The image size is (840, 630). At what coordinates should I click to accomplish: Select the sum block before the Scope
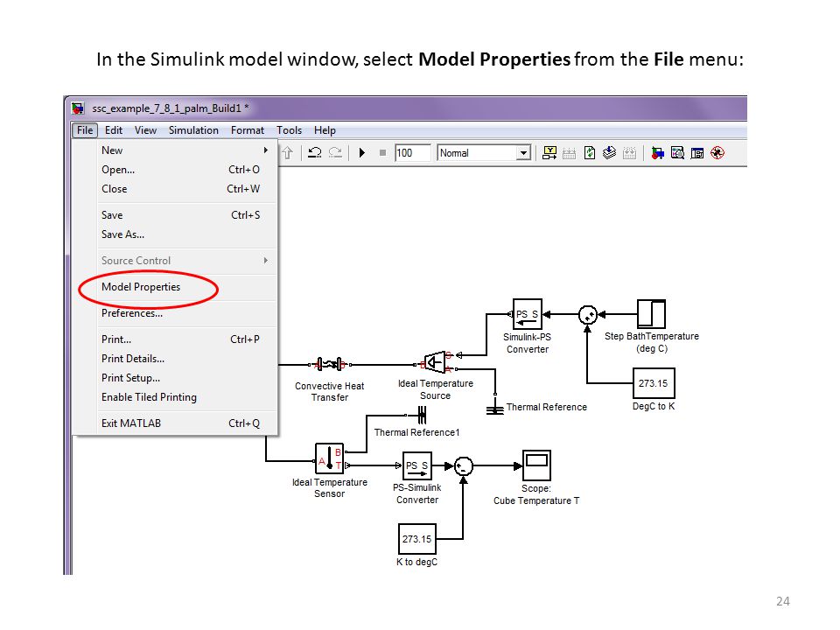pyautogui.click(x=464, y=466)
